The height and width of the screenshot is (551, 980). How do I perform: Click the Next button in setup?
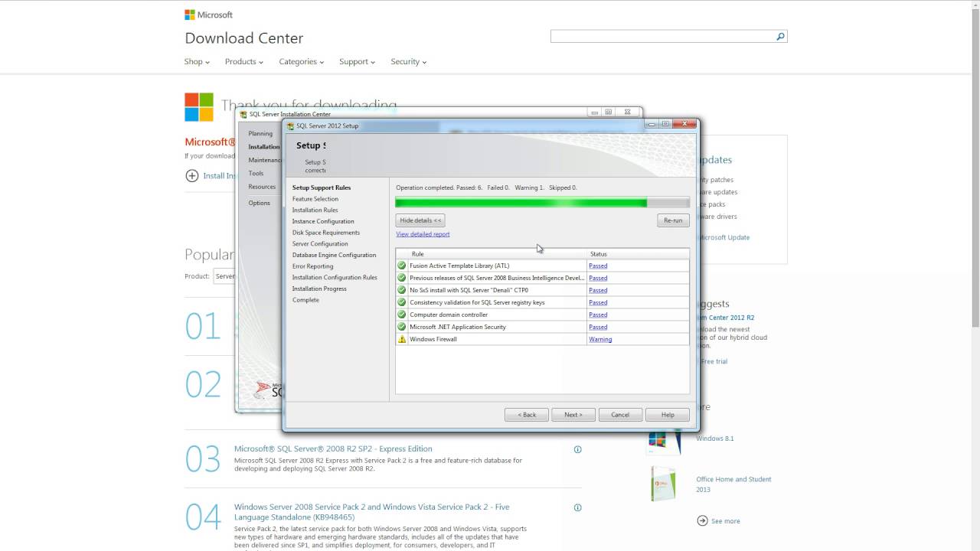(573, 415)
